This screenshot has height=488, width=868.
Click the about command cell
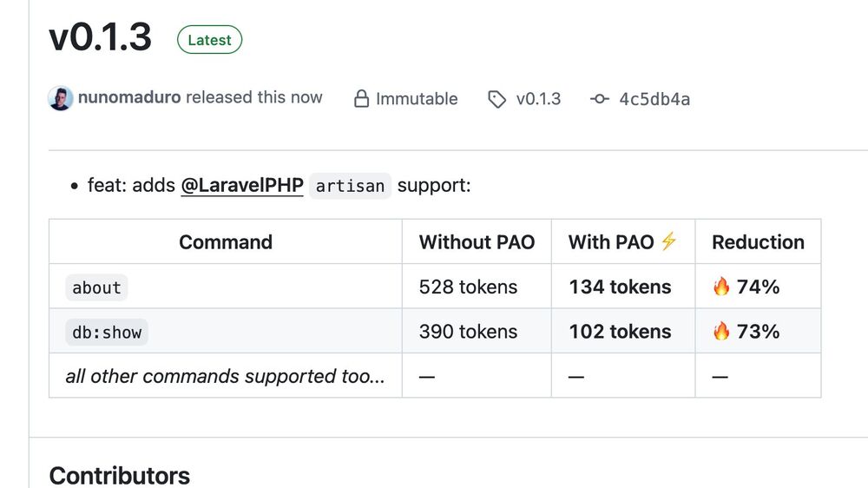[x=96, y=287]
